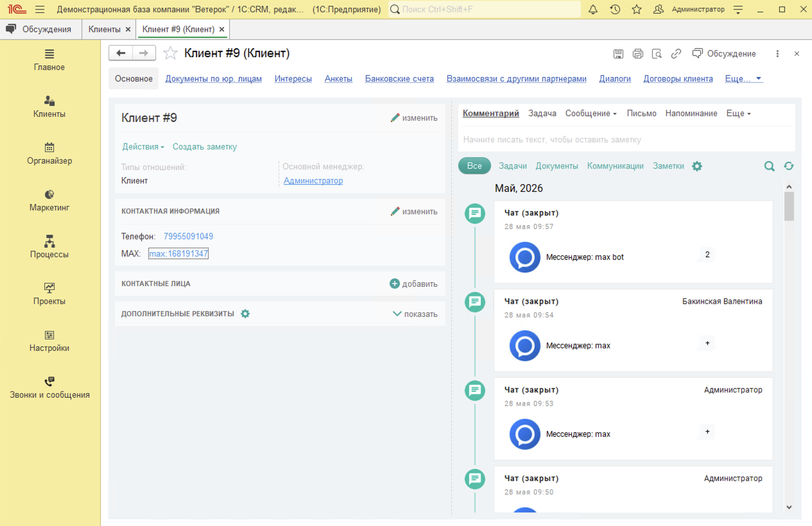Open Органайзер section in sidebar
This screenshot has width=812, height=526.
click(49, 153)
